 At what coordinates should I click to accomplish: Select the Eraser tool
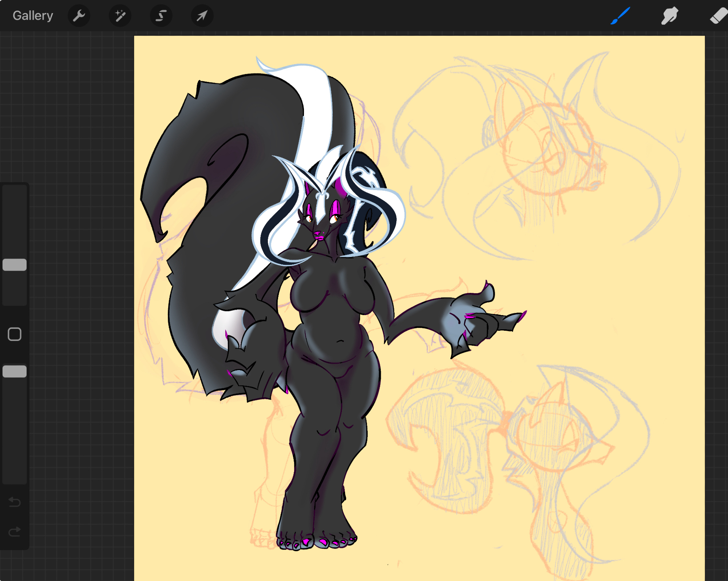(x=718, y=16)
